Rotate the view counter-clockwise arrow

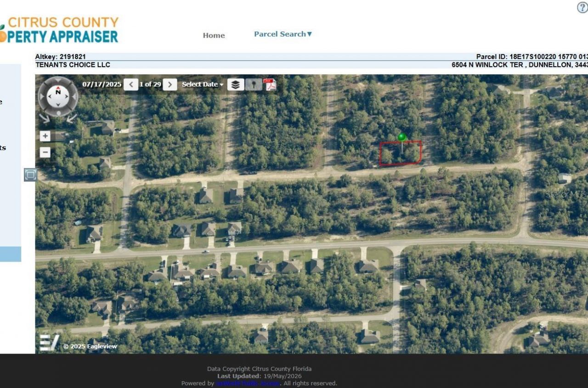tap(44, 118)
